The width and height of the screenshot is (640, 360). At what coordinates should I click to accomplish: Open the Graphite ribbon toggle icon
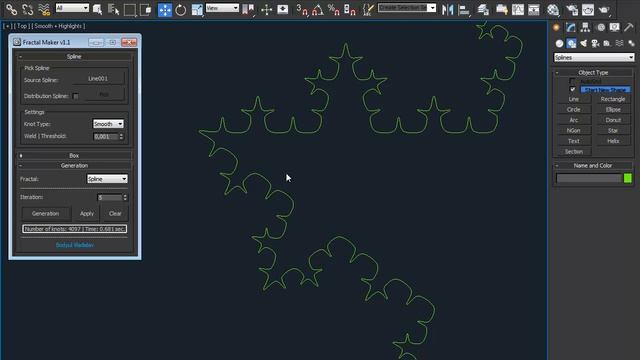coord(502,9)
